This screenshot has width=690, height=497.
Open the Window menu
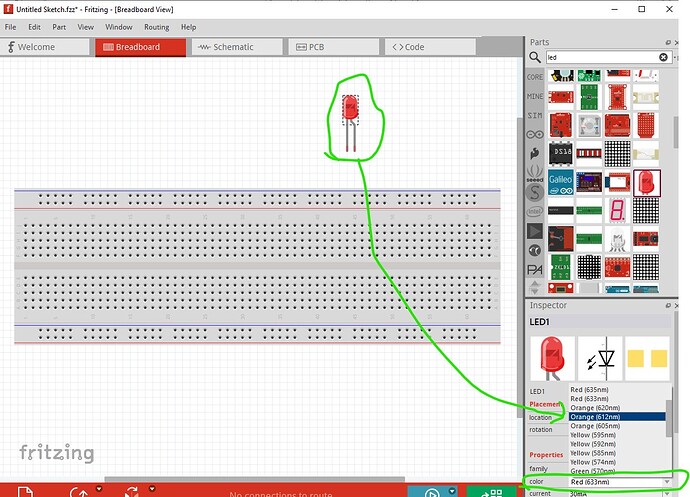(118, 27)
